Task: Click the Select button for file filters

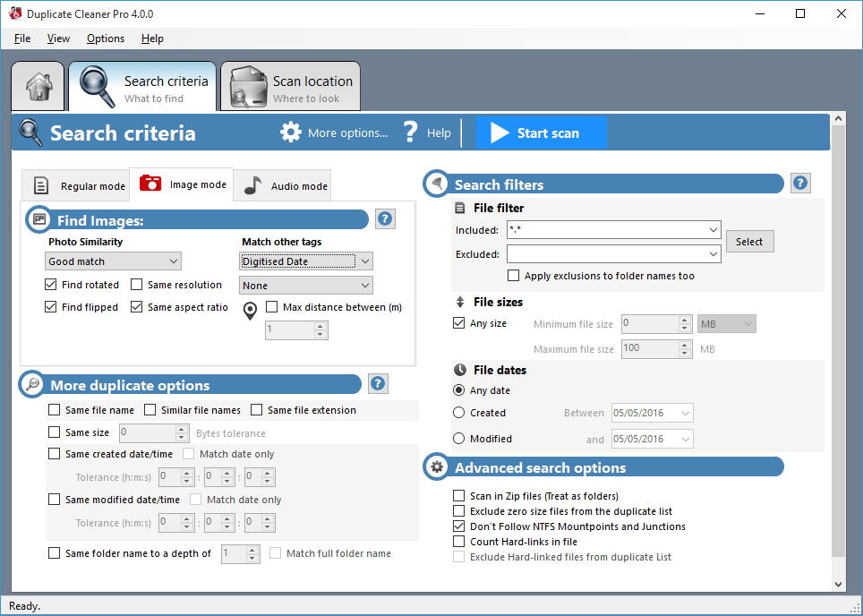Action: click(x=749, y=241)
